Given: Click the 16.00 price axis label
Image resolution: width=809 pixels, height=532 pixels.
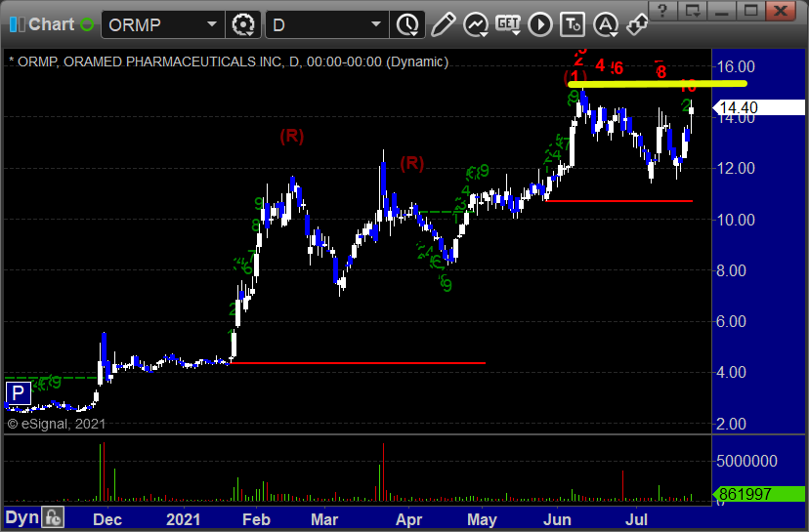Looking at the screenshot, I should [735, 66].
